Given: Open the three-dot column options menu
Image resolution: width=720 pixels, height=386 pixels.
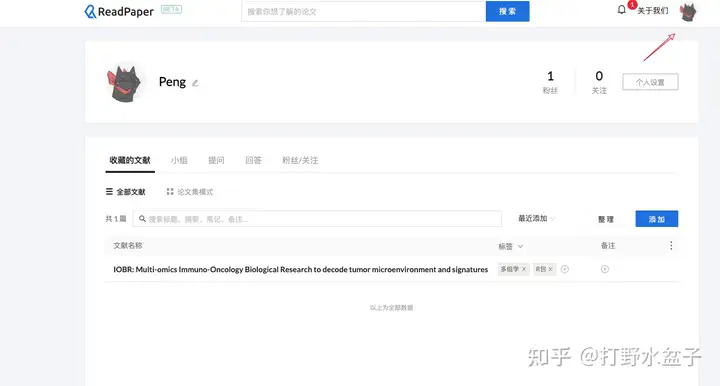Looking at the screenshot, I should point(671,246).
